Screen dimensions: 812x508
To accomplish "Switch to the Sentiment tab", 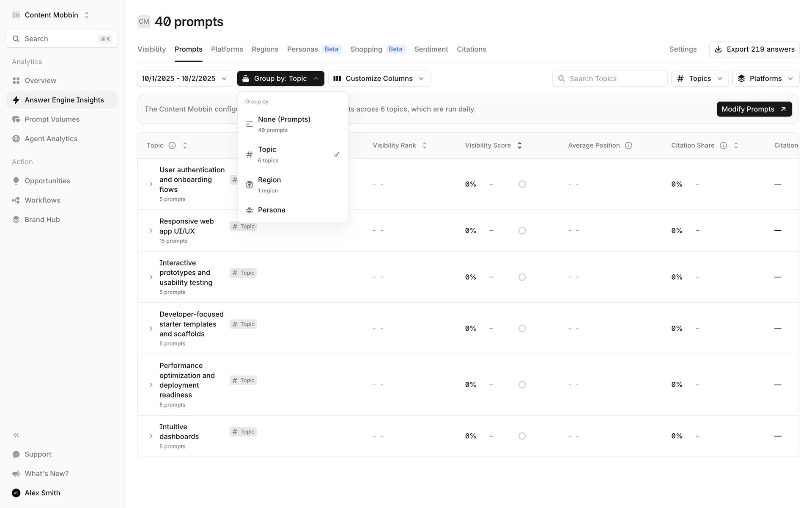I will click(x=431, y=49).
